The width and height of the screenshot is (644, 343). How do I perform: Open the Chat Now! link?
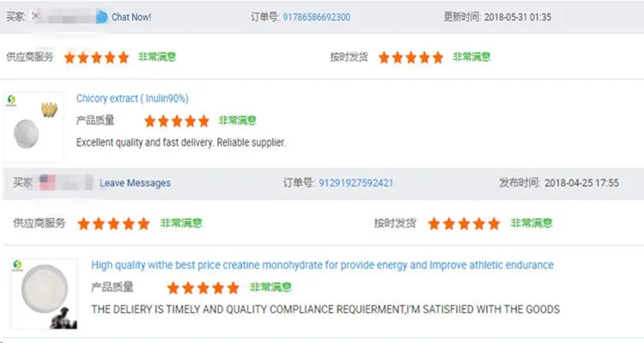(131, 17)
